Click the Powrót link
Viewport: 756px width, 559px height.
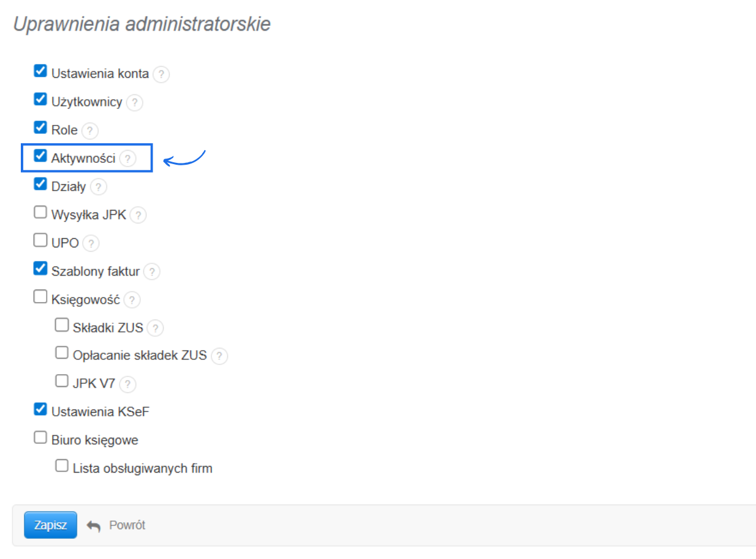[118, 525]
